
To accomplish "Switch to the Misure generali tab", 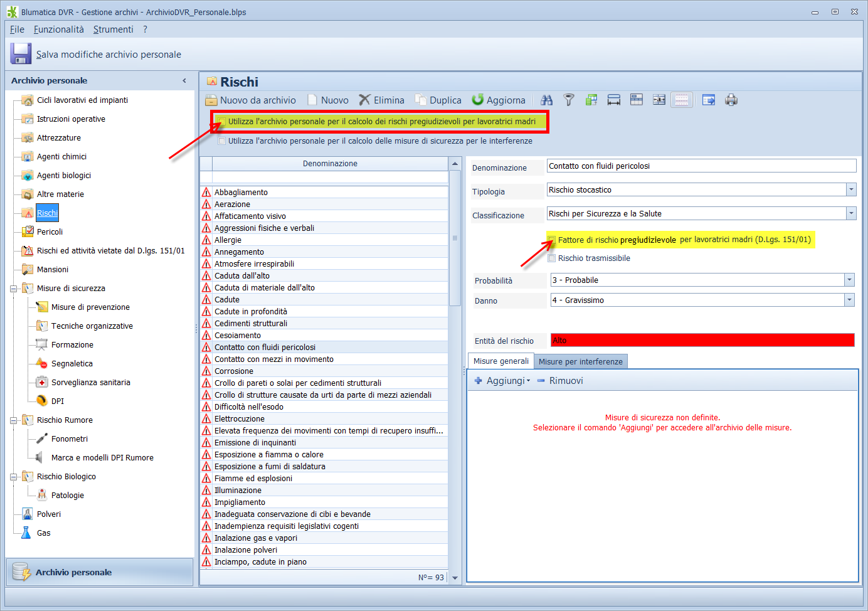I will click(500, 361).
